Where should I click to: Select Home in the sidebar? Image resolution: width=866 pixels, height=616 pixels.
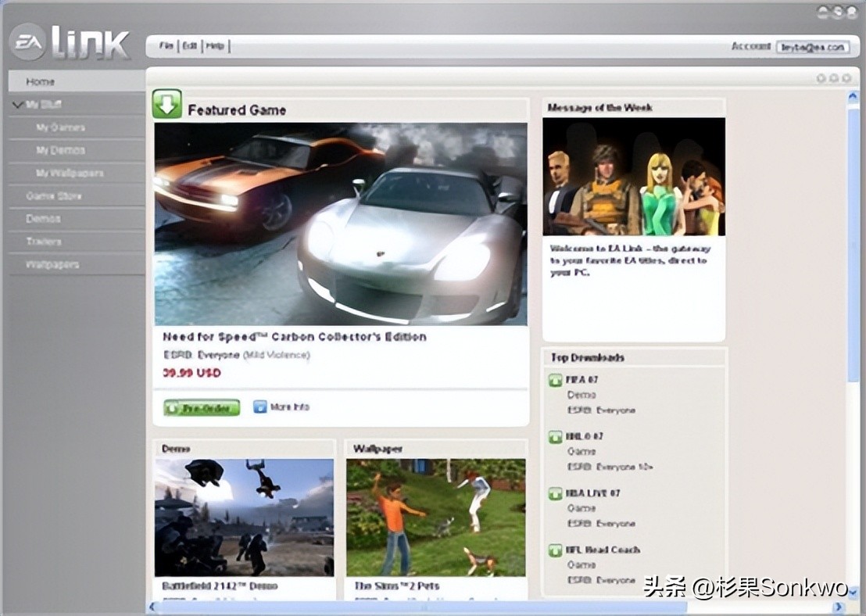pos(77,81)
